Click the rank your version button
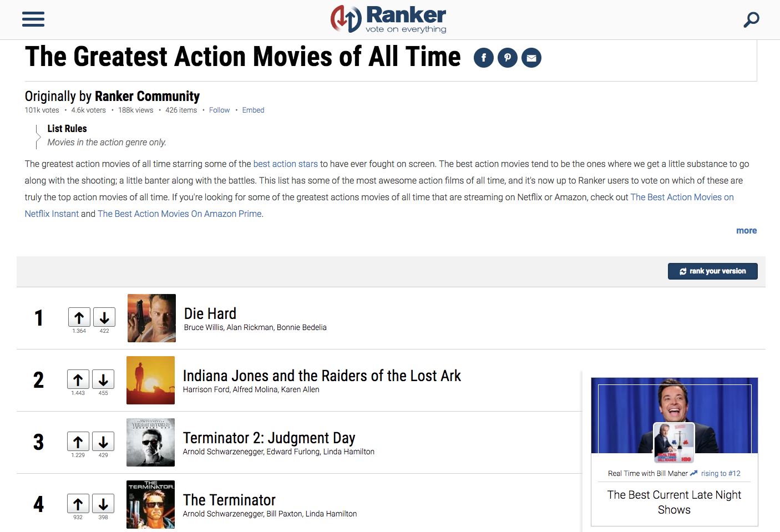Image resolution: width=780 pixels, height=532 pixels. (712, 271)
